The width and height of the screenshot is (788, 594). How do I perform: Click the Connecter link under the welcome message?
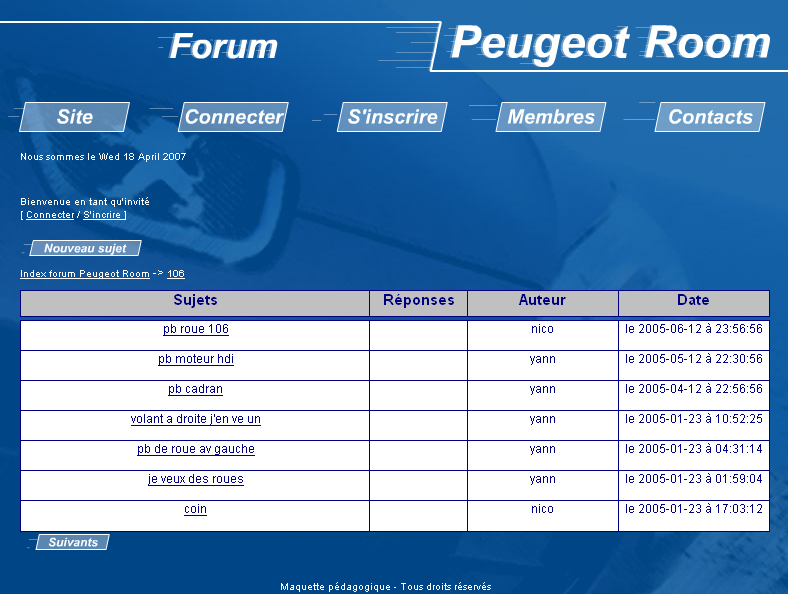pyautogui.click(x=50, y=215)
